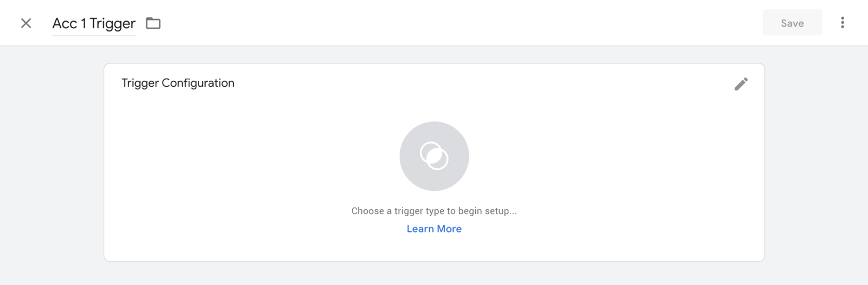Focus the trigger title text box

(x=94, y=23)
